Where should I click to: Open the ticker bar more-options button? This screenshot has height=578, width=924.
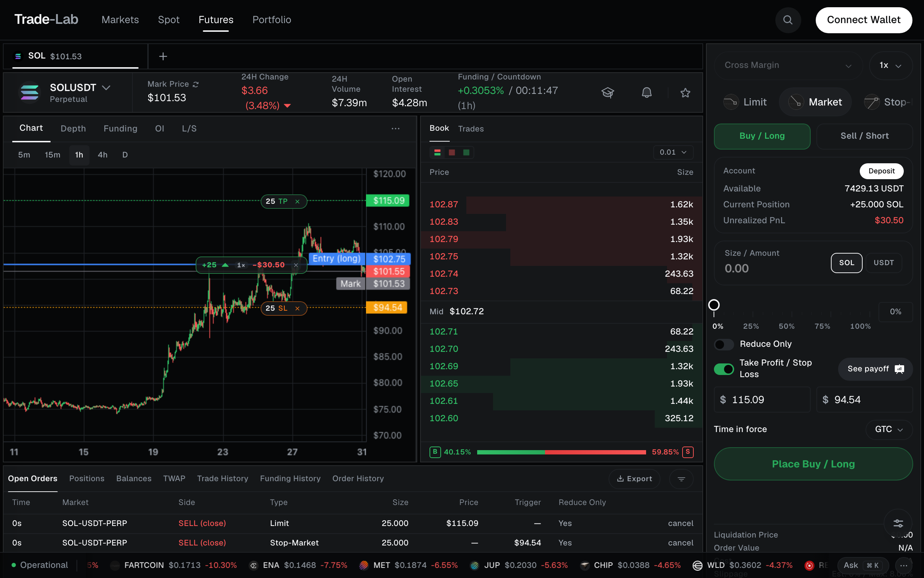pyautogui.click(x=903, y=565)
